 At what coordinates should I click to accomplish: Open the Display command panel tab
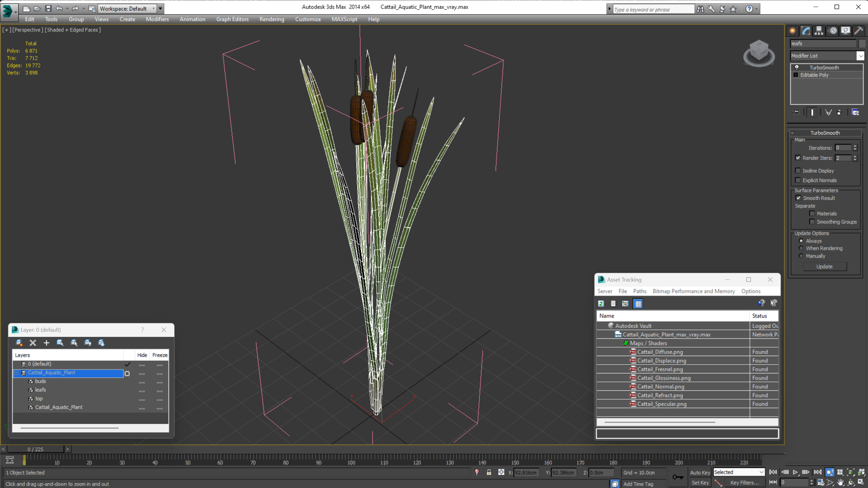(845, 31)
